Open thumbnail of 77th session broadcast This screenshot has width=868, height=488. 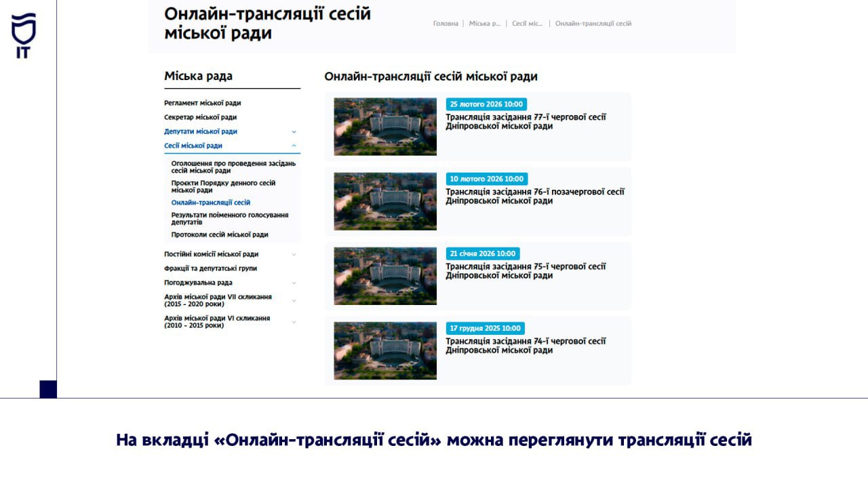[385, 127]
